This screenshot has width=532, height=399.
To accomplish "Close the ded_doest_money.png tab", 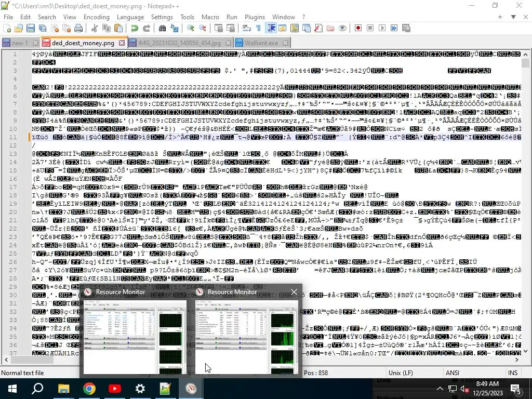I will pyautogui.click(x=122, y=43).
